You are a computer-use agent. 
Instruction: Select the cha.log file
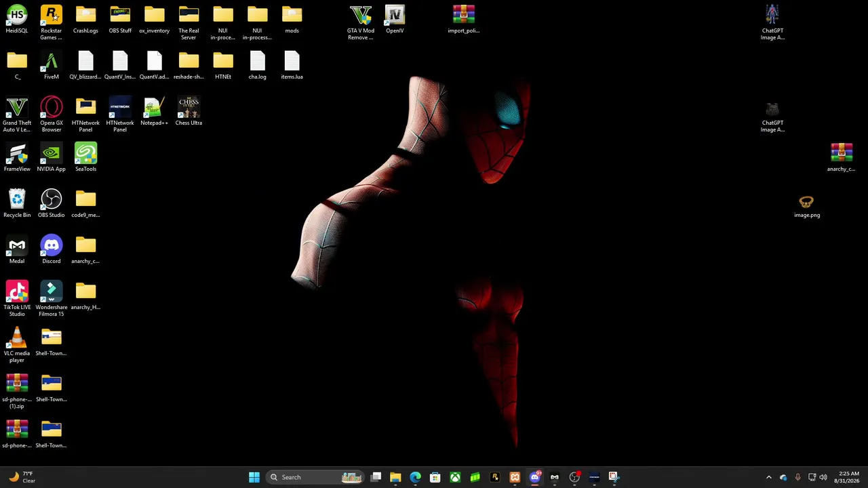258,66
